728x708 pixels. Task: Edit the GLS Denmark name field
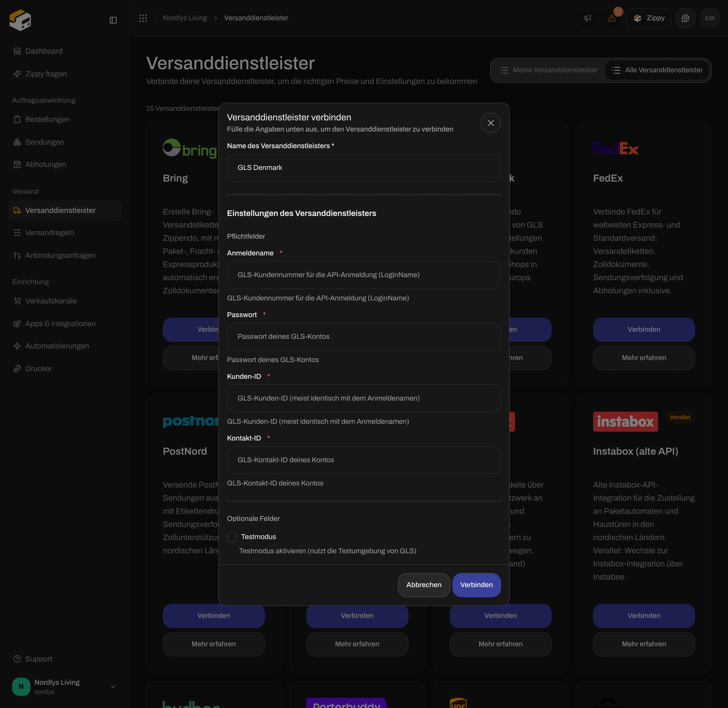364,168
